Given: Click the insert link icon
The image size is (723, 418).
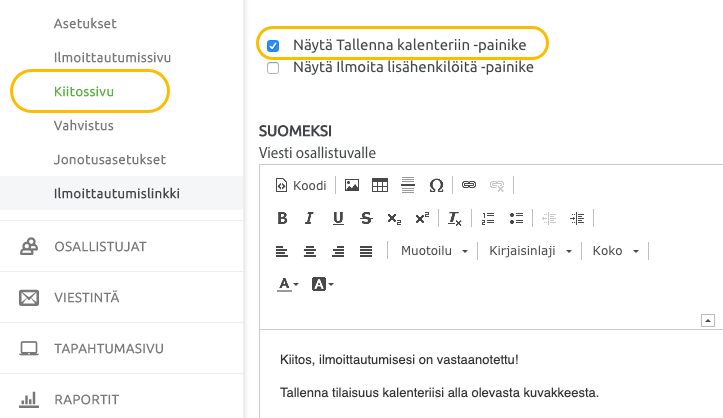Looking at the screenshot, I should point(469,185).
